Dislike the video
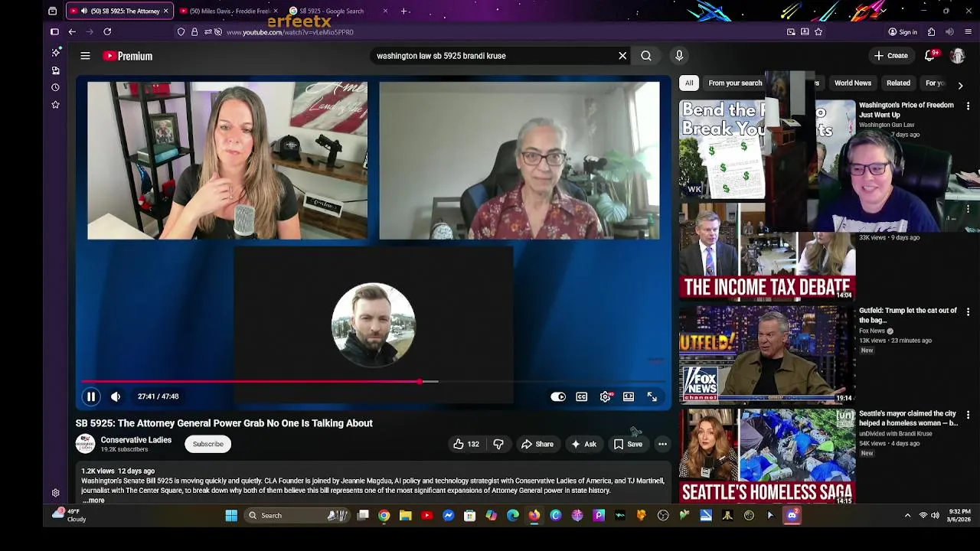This screenshot has width=980, height=551. coord(498,444)
